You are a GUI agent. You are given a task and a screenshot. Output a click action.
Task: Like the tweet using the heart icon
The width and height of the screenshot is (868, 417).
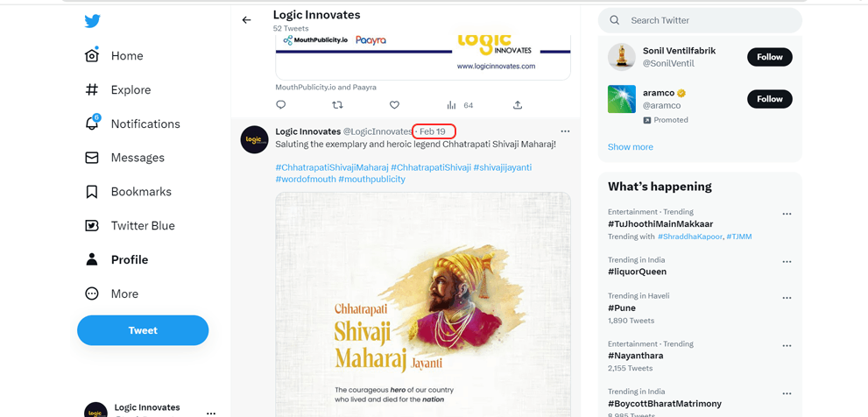394,104
